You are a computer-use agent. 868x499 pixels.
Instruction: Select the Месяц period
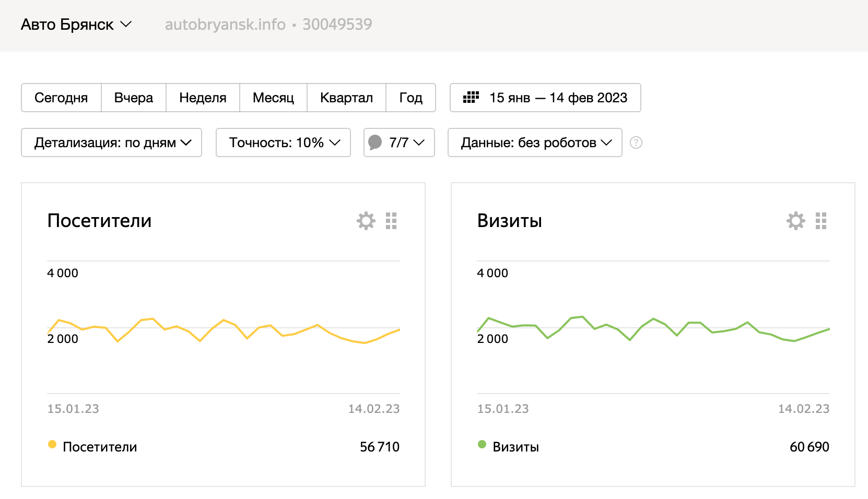click(x=273, y=98)
